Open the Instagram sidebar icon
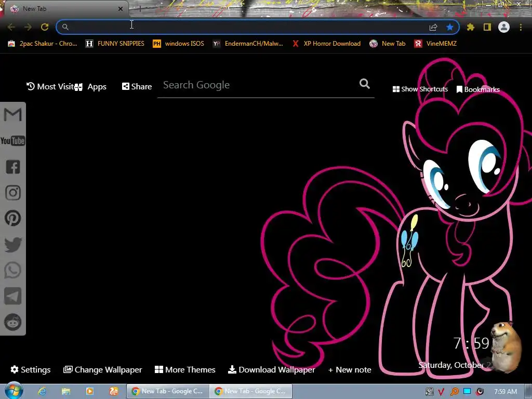The image size is (532, 399). click(x=13, y=193)
